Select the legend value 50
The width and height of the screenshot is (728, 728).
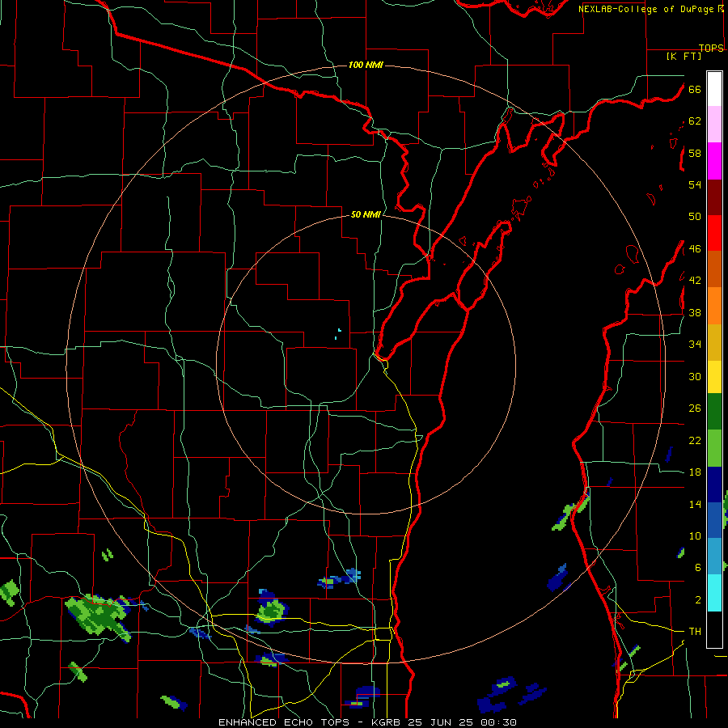(x=695, y=217)
